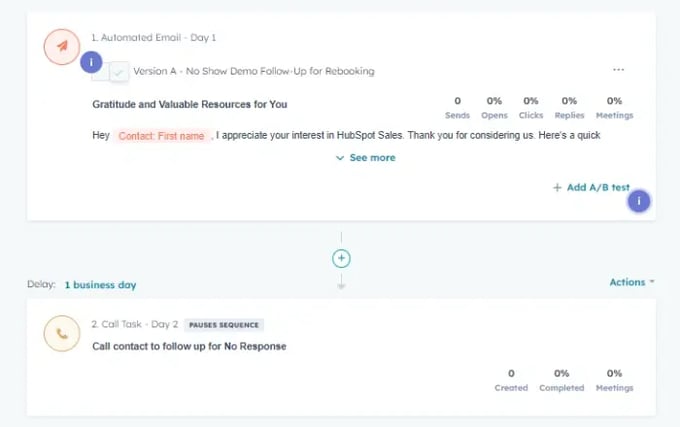The width and height of the screenshot is (680, 427).
Task: Click the Delay: label
Action: [41, 284]
